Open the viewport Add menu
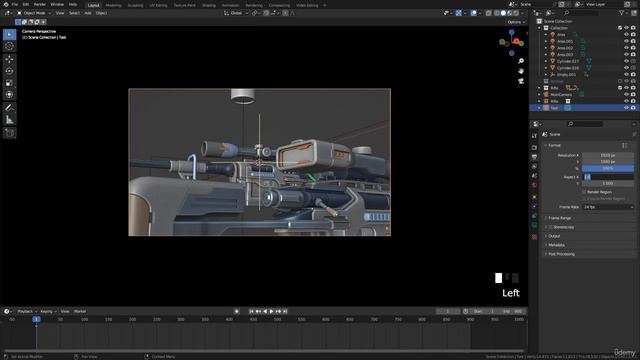The width and height of the screenshot is (640, 360). 88,13
